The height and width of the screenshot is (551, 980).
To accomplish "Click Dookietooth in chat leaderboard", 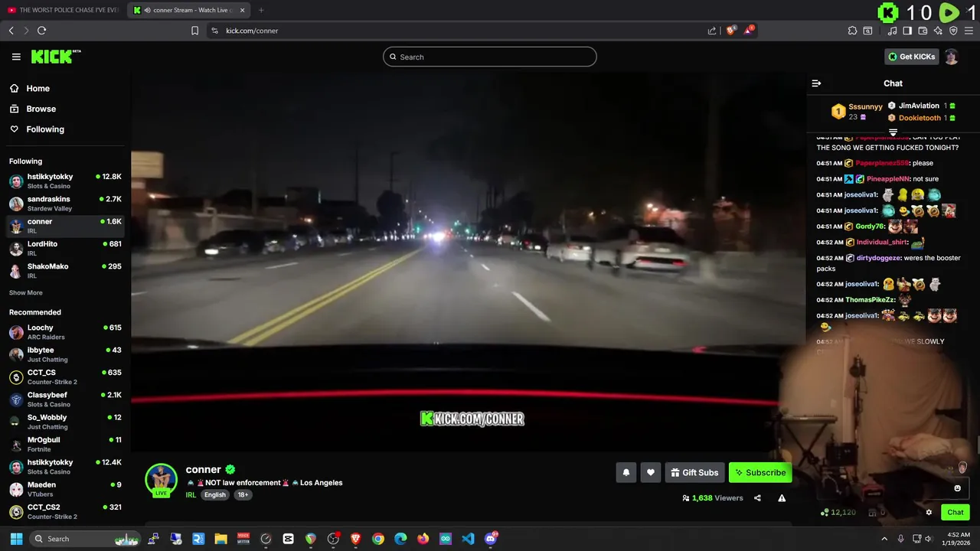I will point(920,118).
